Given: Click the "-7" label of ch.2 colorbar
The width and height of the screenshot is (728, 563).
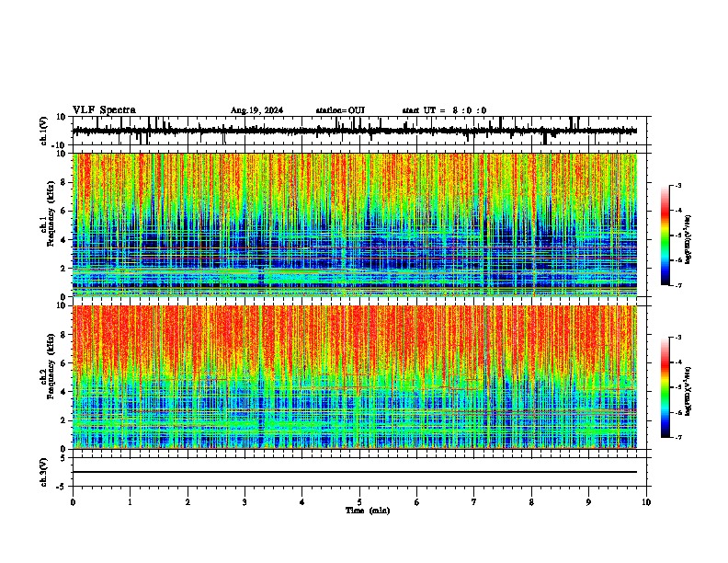Looking at the screenshot, I should (677, 437).
